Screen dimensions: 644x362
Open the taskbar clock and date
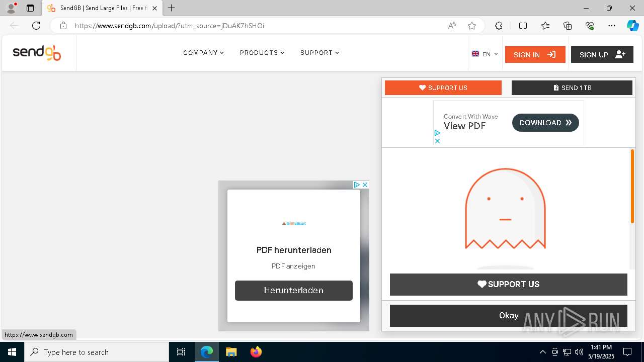coord(601,352)
